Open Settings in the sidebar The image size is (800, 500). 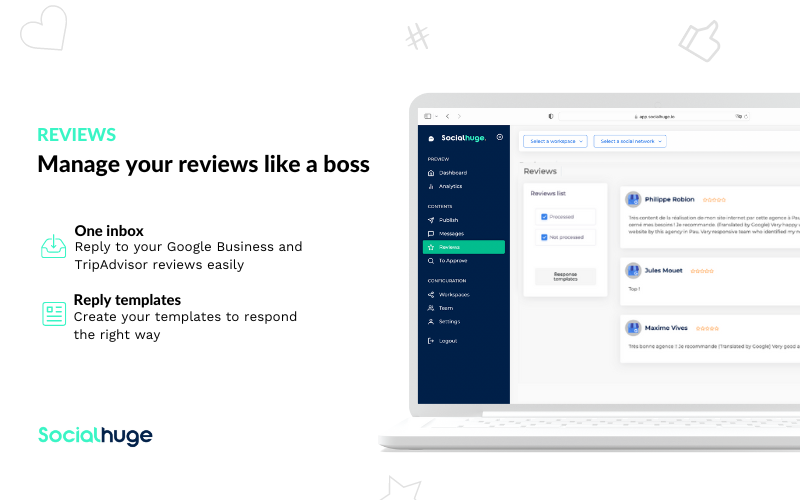pyautogui.click(x=449, y=321)
